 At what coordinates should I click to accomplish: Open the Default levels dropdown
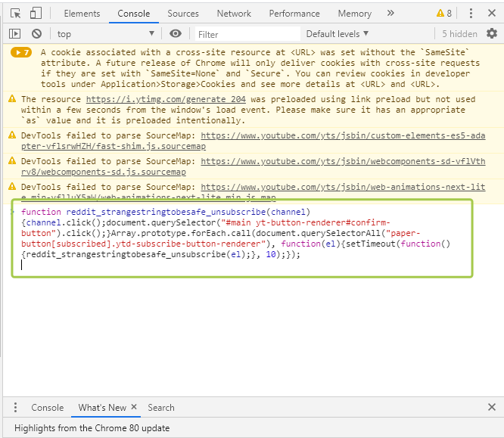click(x=338, y=34)
